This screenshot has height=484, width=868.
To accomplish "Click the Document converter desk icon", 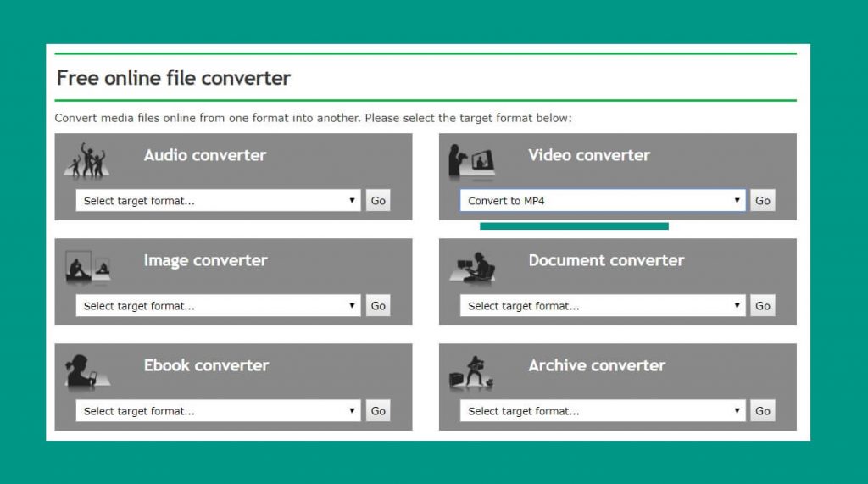I will click(x=472, y=268).
